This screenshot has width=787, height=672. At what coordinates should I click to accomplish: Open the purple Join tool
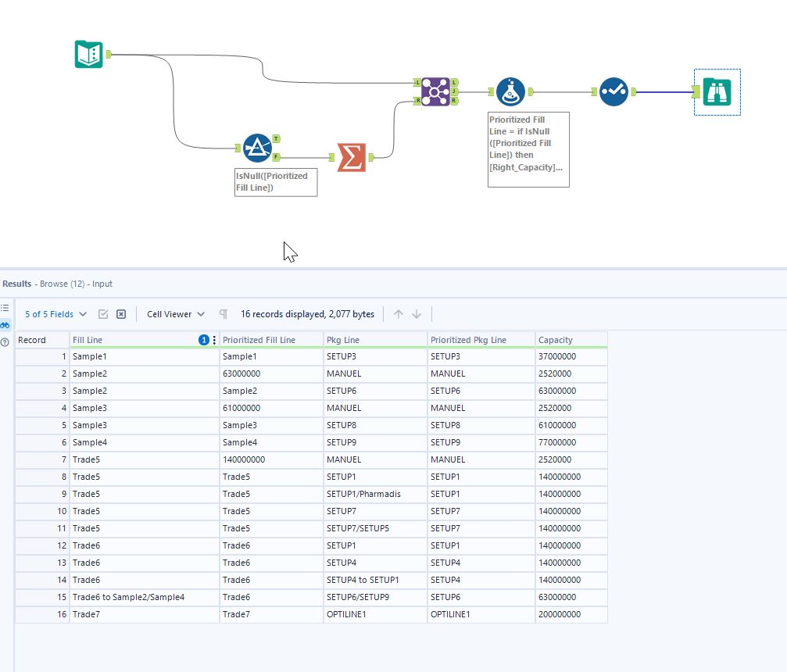coord(436,91)
